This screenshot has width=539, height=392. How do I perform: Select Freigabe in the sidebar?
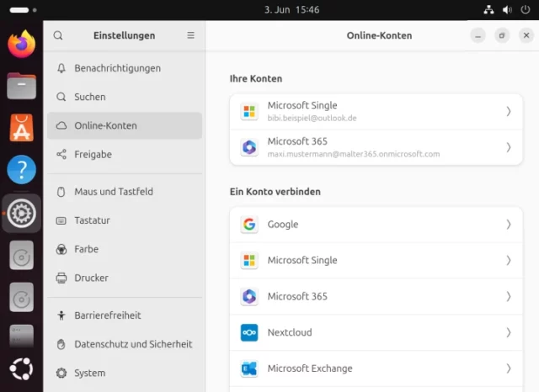pyautogui.click(x=125, y=155)
